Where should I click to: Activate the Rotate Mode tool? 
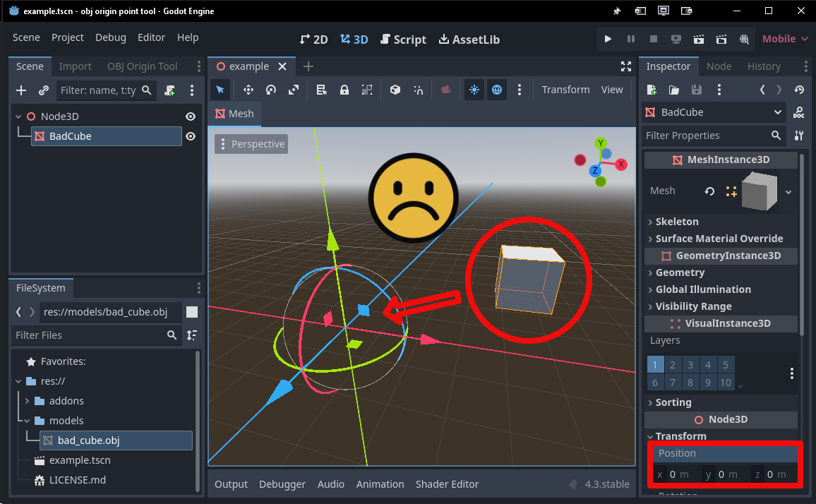coord(270,90)
